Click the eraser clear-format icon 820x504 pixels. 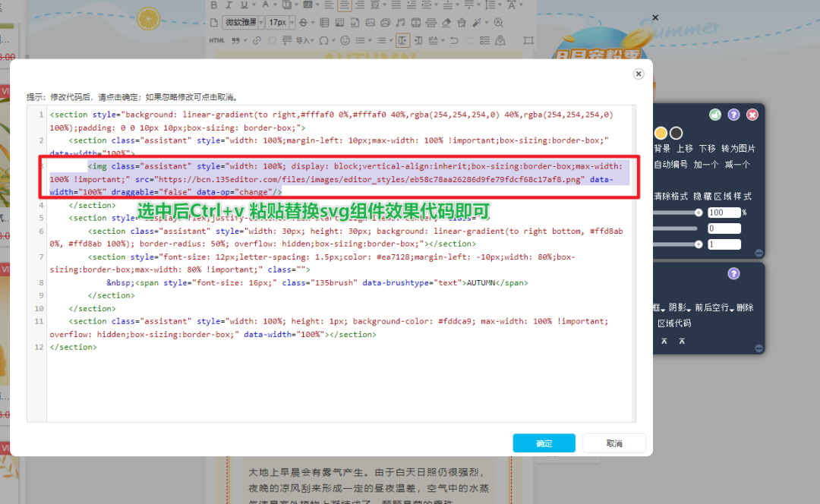click(x=446, y=23)
